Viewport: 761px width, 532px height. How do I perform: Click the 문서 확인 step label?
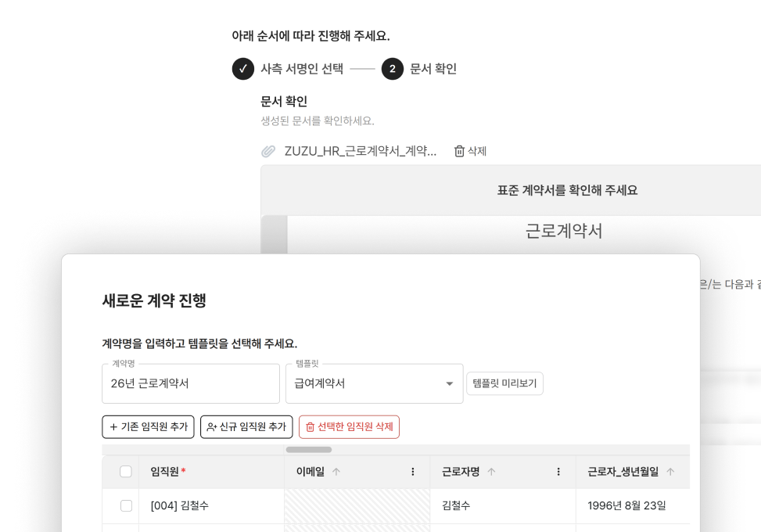point(433,69)
